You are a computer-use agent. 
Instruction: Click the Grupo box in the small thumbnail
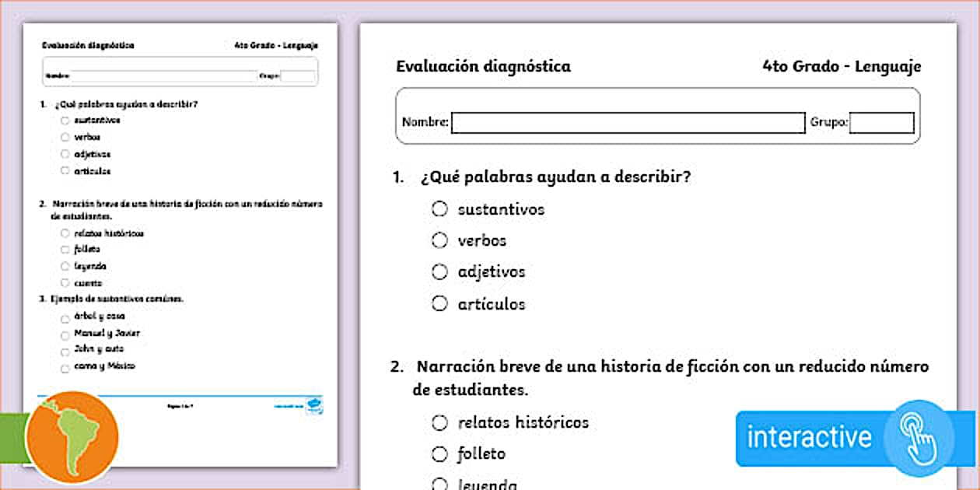tap(298, 76)
